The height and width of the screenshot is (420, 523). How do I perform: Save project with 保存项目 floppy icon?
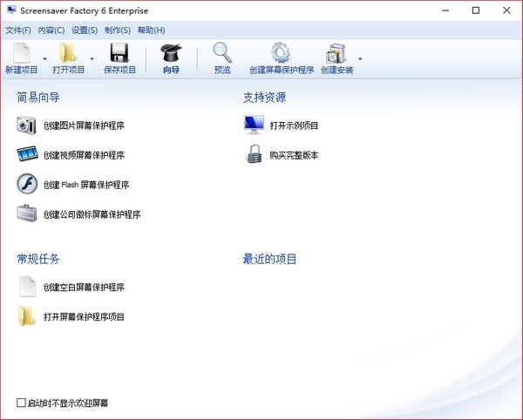pos(119,53)
